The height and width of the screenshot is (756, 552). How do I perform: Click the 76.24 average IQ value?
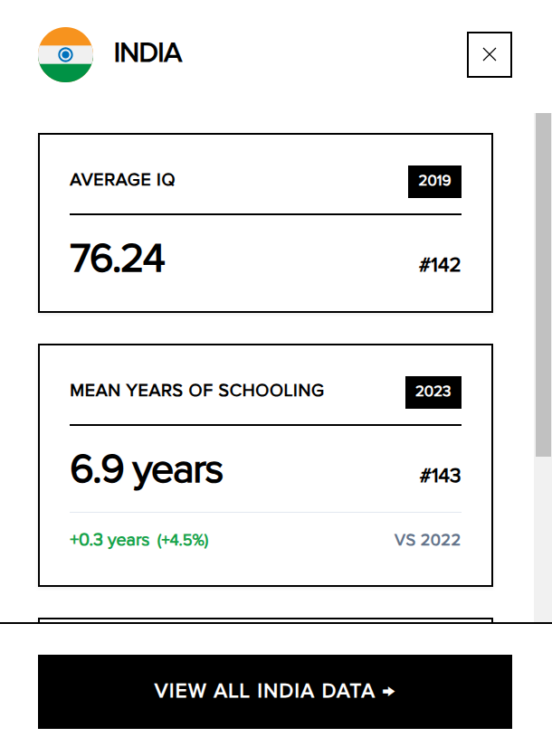[x=118, y=259]
